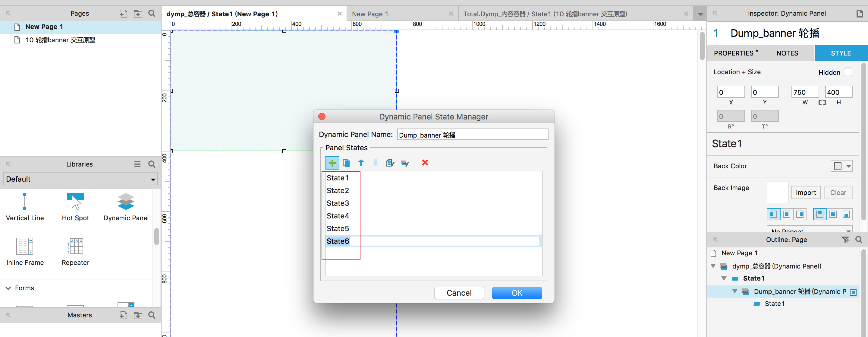Click Edit State icon in toolbar
868x337 pixels.
click(x=390, y=163)
